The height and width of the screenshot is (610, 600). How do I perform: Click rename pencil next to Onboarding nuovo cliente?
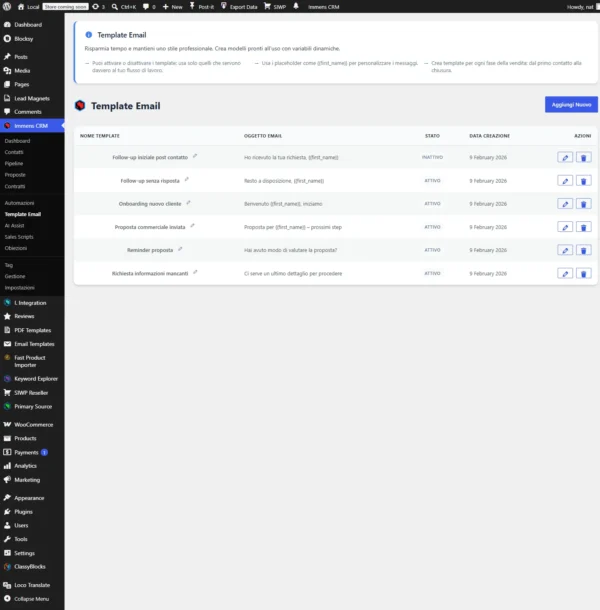[188, 203]
